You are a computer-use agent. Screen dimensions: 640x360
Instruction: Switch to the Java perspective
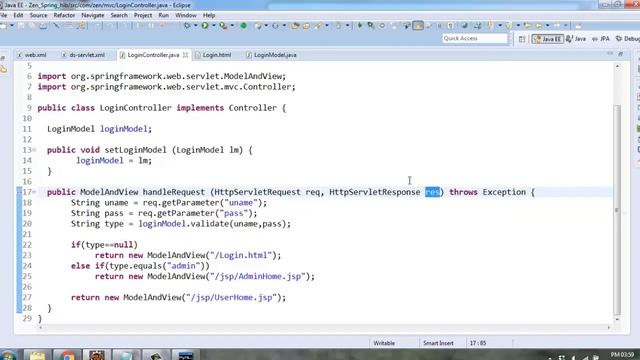coord(576,39)
